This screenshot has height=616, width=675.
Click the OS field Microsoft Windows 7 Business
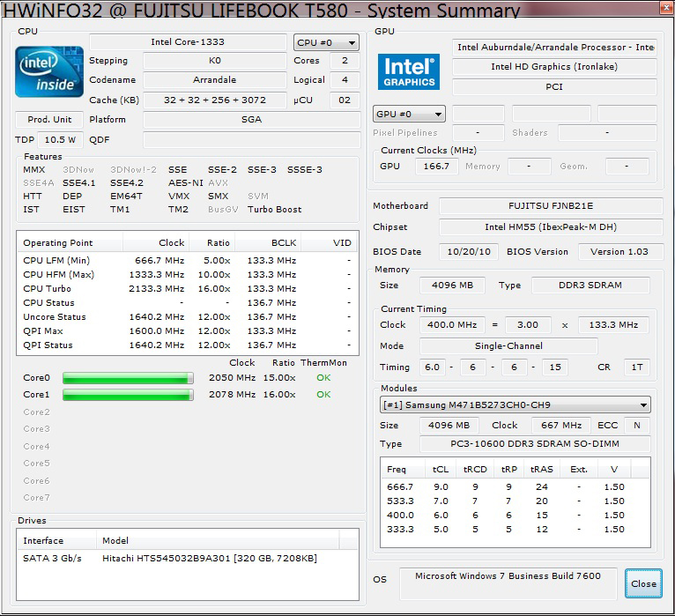(508, 583)
